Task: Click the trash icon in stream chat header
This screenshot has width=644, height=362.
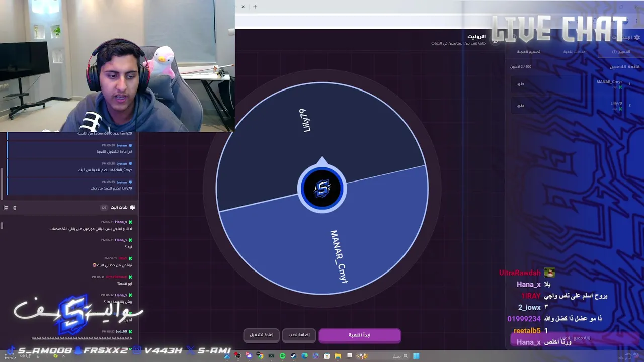Action: pyautogui.click(x=15, y=208)
